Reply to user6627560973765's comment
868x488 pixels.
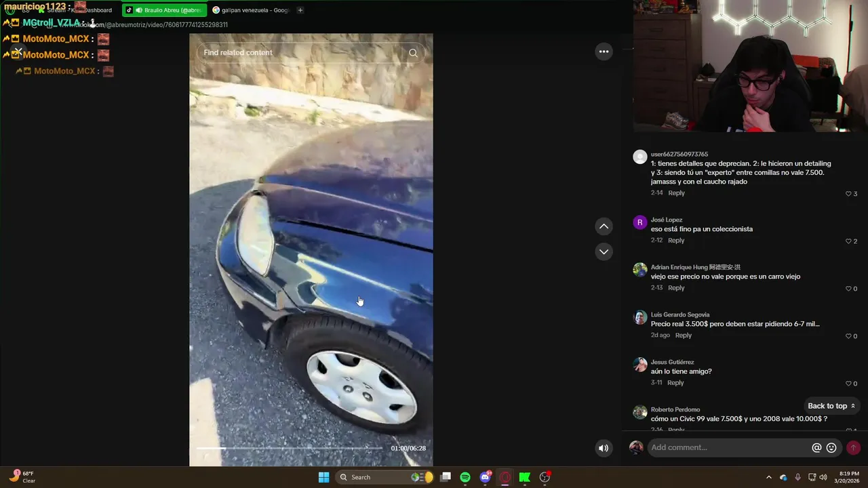pyautogui.click(x=676, y=193)
